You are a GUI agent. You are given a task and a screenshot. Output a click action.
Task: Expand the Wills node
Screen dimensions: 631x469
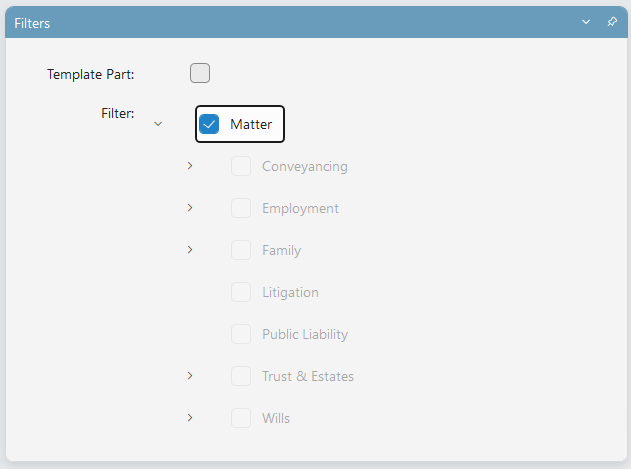(190, 417)
